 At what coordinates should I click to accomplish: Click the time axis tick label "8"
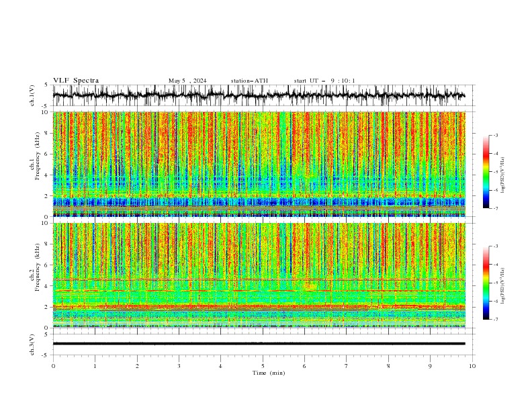(x=388, y=366)
